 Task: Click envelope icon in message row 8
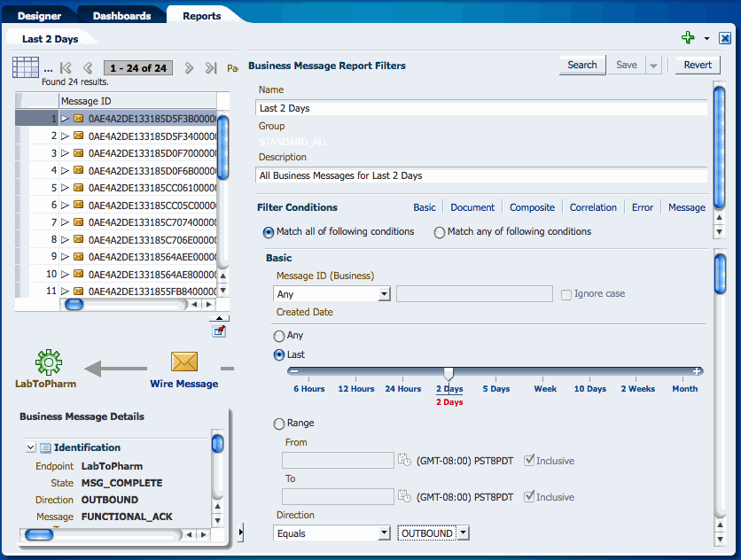click(79, 239)
